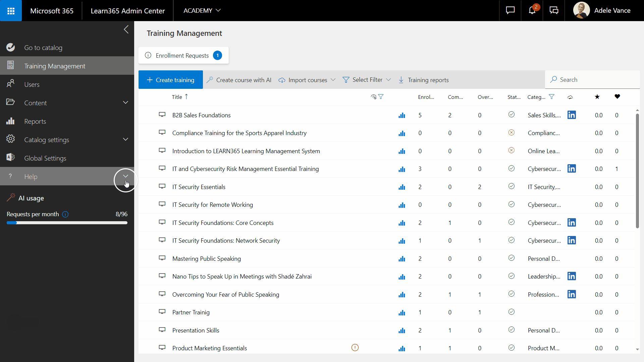644x362 pixels.
Task: Click the published status icon for IT Security Essentials
Action: (511, 186)
